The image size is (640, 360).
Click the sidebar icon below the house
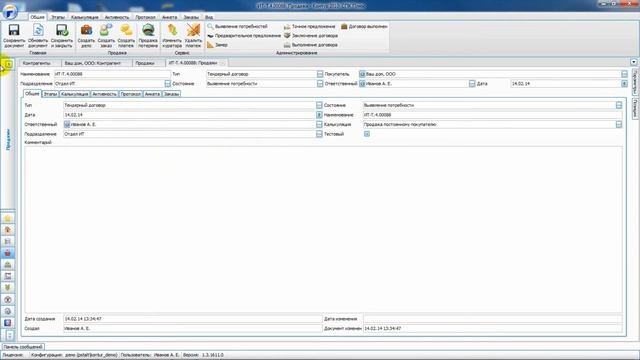(x=8, y=241)
